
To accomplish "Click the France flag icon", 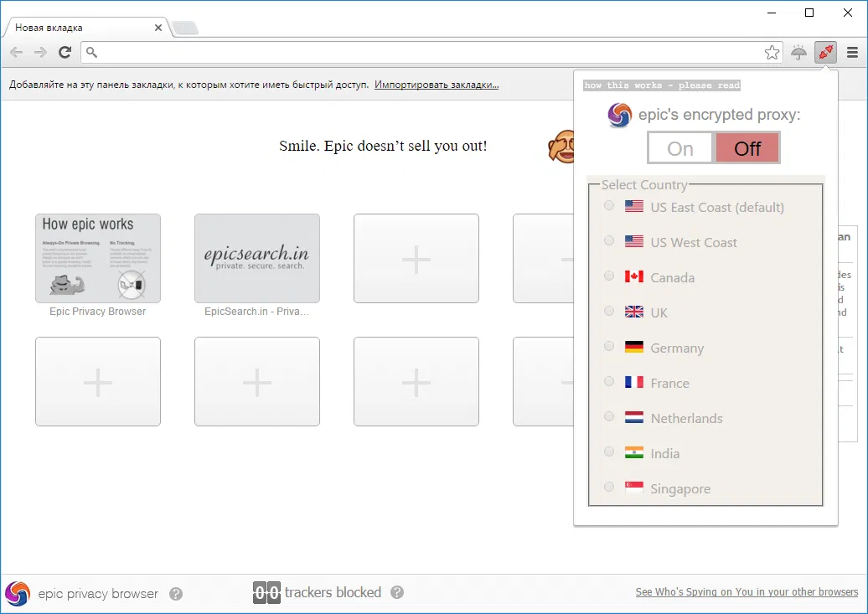I will coord(634,382).
